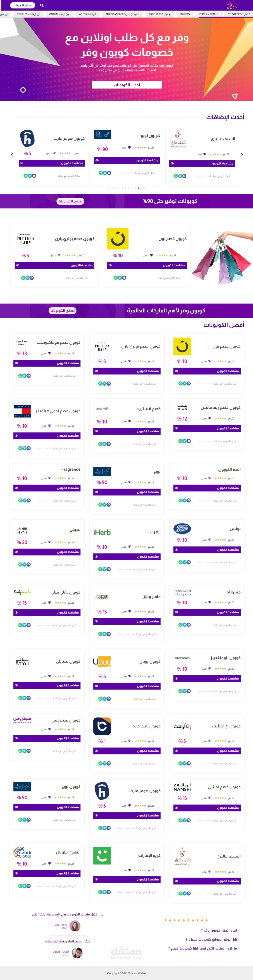Click مشاهدة الكوبون for iHerb coupon

[x=127, y=557]
